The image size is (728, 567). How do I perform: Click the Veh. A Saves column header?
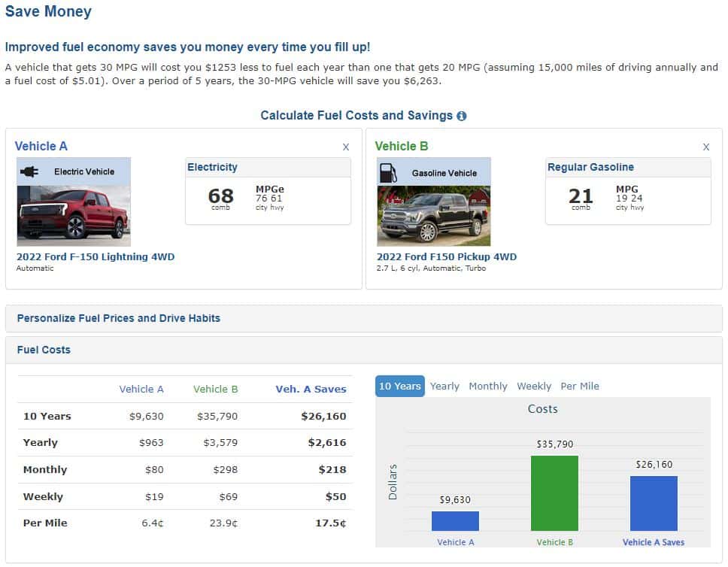point(311,389)
